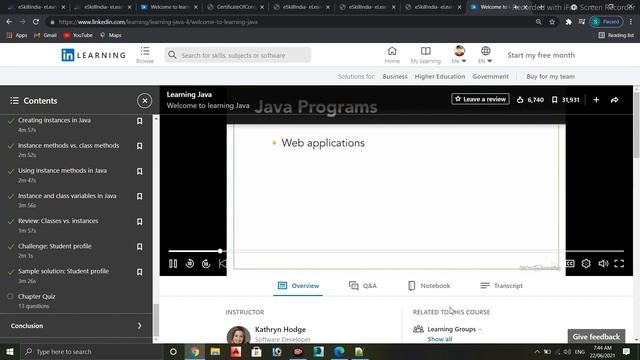Viewport: 640px width, 360px height.
Task: Bookmark Sample solution: Student profile
Action: [x=140, y=272]
